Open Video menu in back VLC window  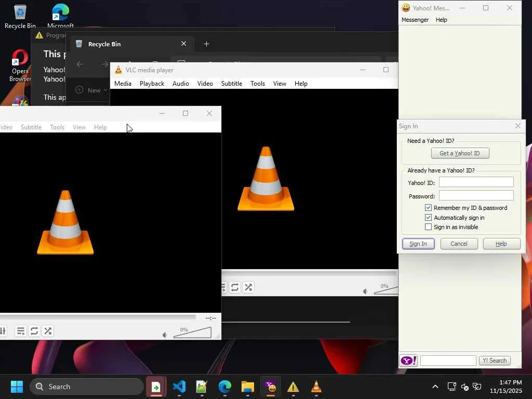coord(205,84)
